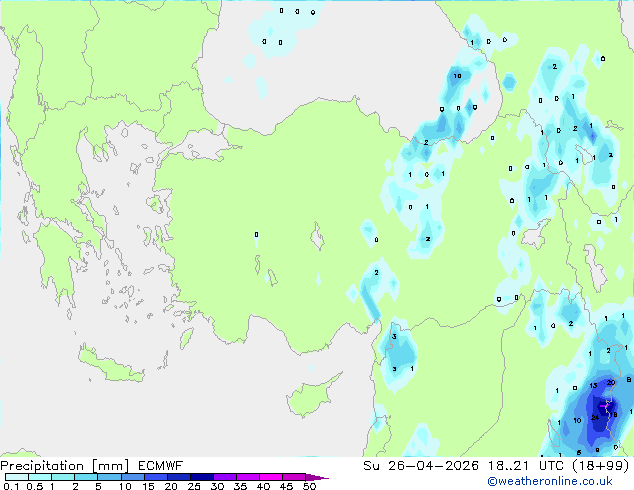Click the legend label '0.1'
Image resolution: width=634 pixels, height=490 pixels.
click(11, 486)
